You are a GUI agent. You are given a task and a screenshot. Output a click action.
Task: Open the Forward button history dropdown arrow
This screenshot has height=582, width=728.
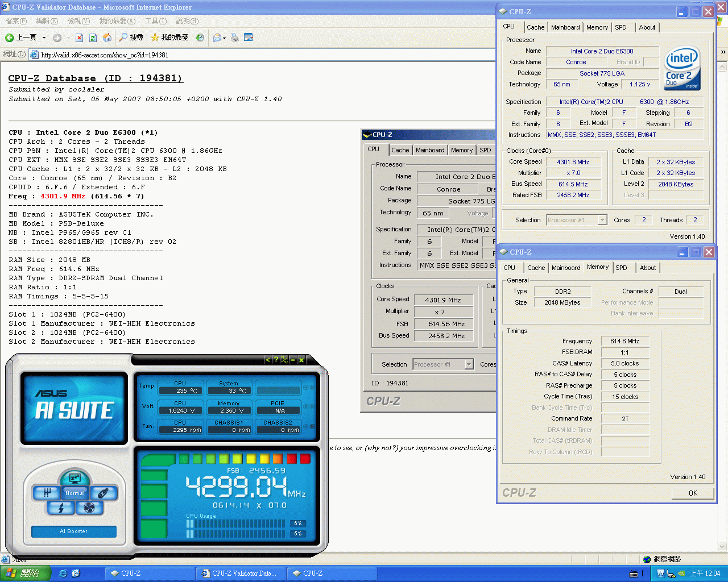pyautogui.click(x=68, y=38)
